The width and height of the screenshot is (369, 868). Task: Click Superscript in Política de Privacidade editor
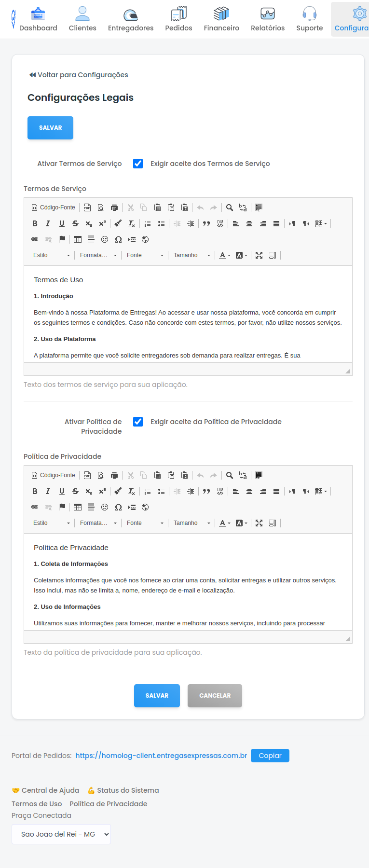coord(102,491)
